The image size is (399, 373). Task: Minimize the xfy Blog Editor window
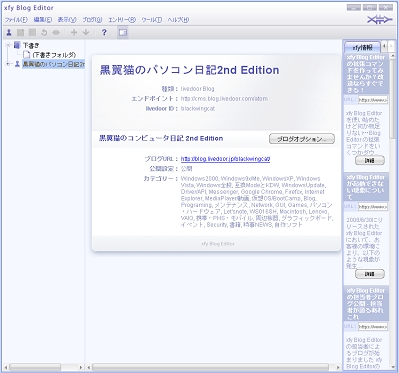point(353,7)
